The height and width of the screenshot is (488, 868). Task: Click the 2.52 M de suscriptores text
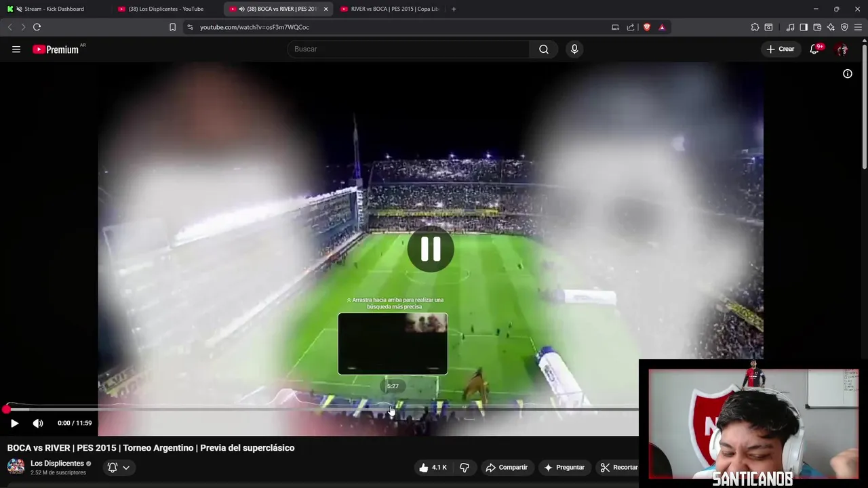pos(58,472)
